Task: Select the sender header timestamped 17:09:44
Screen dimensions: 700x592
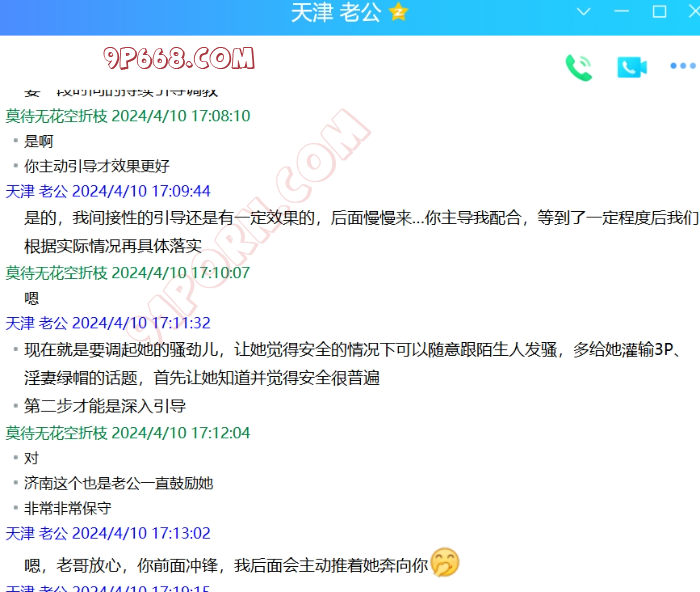Action: coord(108,191)
